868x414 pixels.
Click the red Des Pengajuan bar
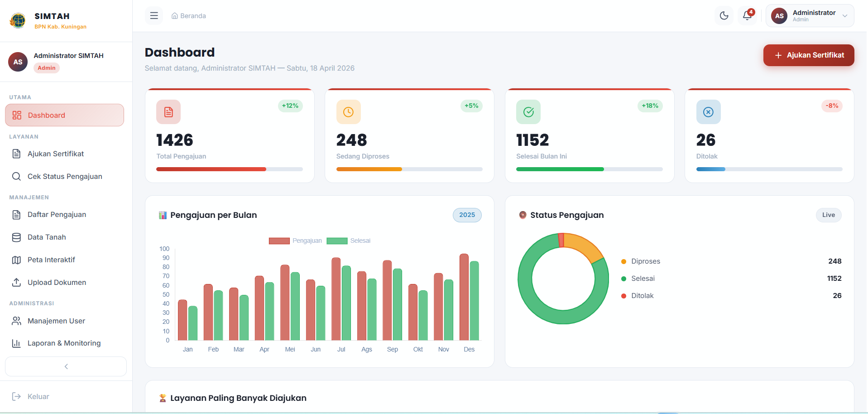(464, 297)
